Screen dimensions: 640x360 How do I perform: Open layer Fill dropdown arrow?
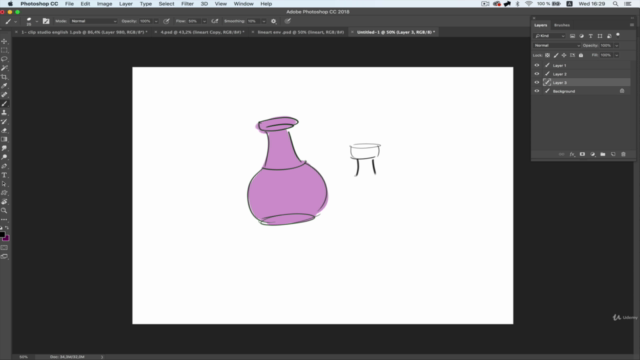click(617, 55)
